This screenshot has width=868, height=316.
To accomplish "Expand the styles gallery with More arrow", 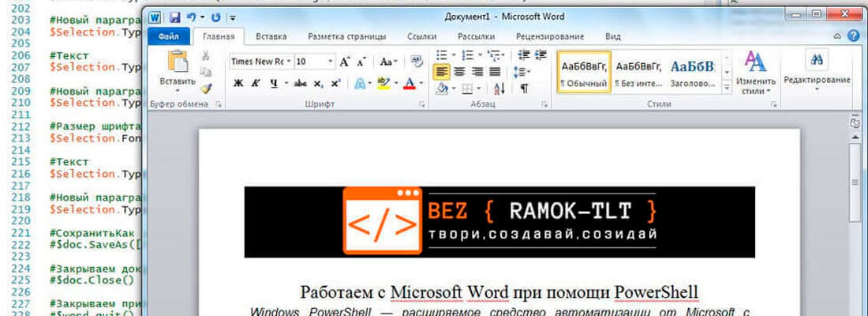I will point(728,87).
